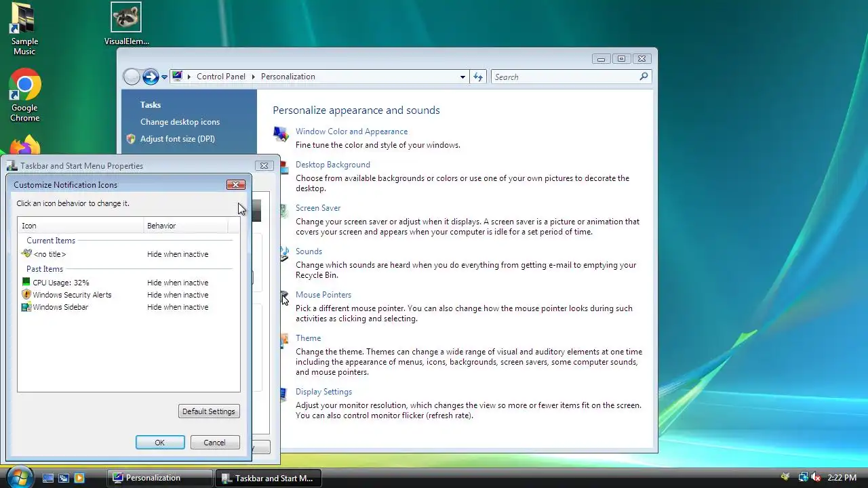Click the CPU Usage green icon
This screenshot has width=868, height=488.
pyautogui.click(x=26, y=283)
